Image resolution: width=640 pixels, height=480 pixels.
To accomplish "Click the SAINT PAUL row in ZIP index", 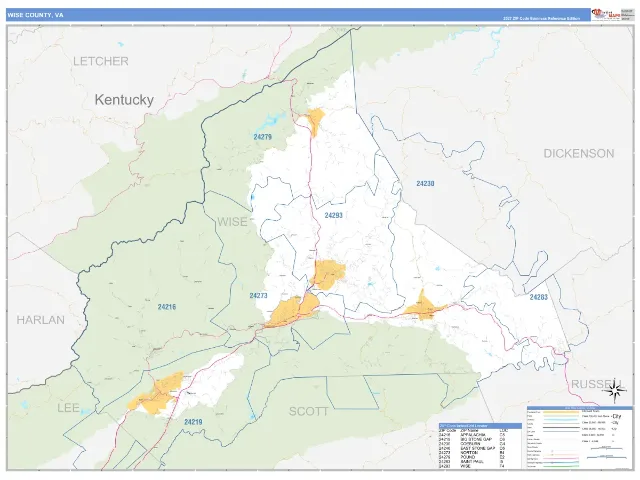I will click(x=470, y=462).
